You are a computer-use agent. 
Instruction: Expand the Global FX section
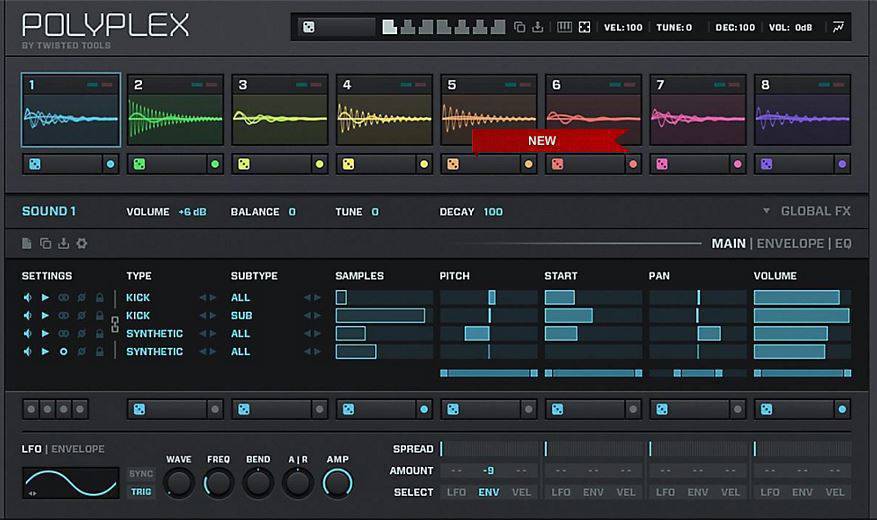coord(807,211)
